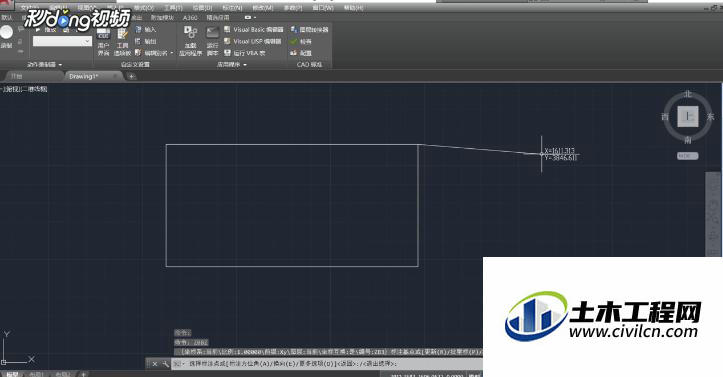
Task: Run the CAD standards Check tool
Action: [x=301, y=41]
